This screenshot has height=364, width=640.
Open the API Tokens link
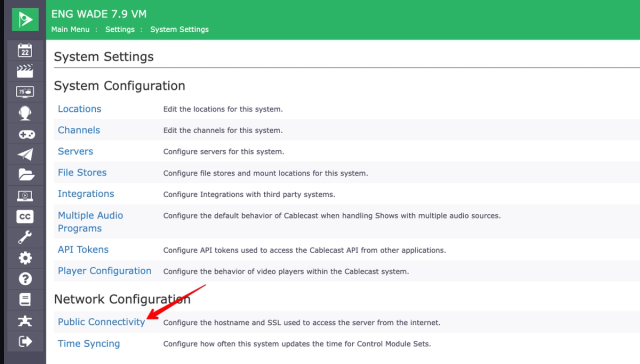pos(83,250)
